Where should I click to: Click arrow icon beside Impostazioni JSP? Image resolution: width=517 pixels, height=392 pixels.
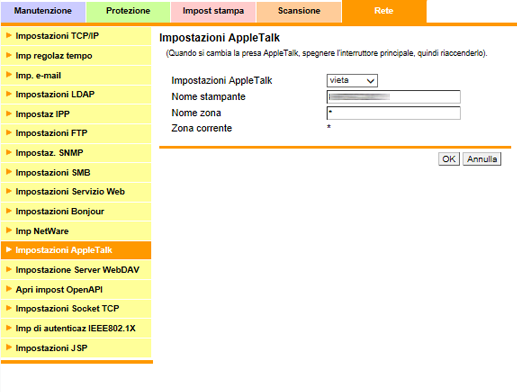pos(9,347)
